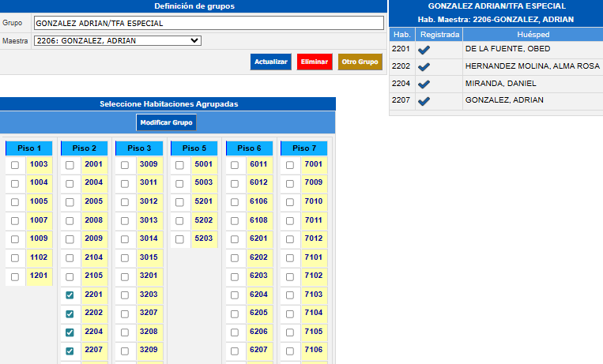Click the Piso 1 column header

point(28,148)
